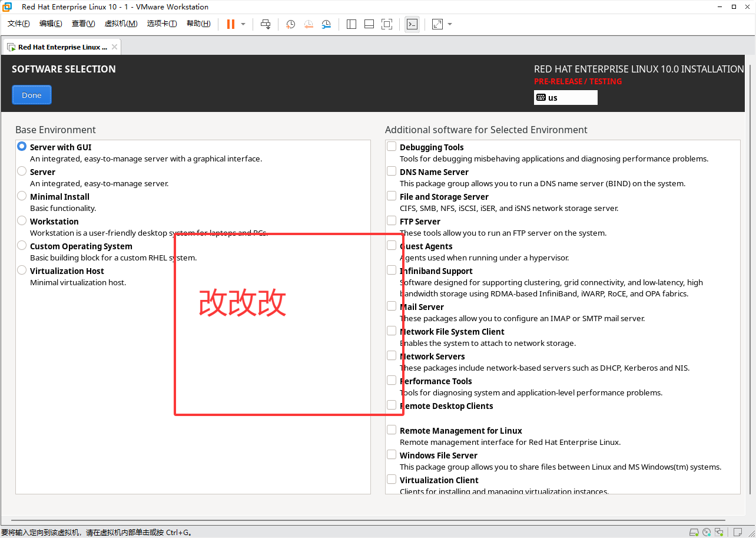Click the stretch guest display icon
Screen dimensions: 756x538
(437, 24)
